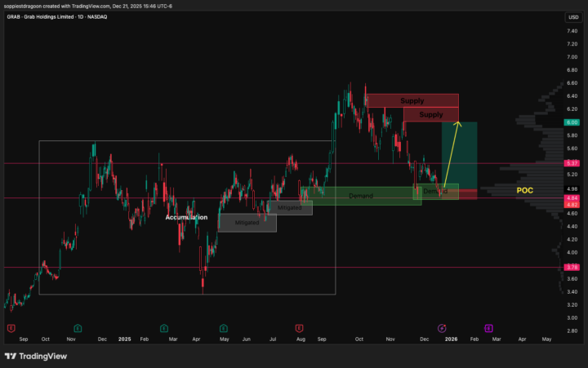Open the purple upcoming earnings marker near Mar 2026
The image size is (588, 368).
(489, 328)
